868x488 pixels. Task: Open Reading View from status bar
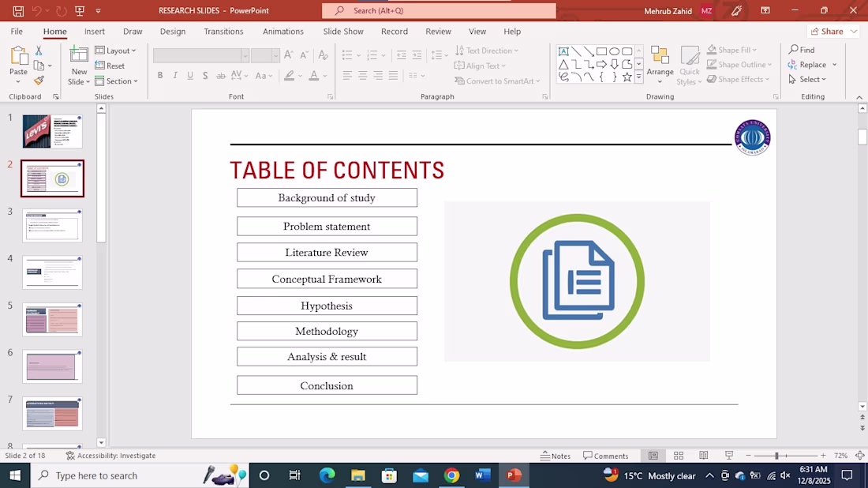tap(703, 456)
